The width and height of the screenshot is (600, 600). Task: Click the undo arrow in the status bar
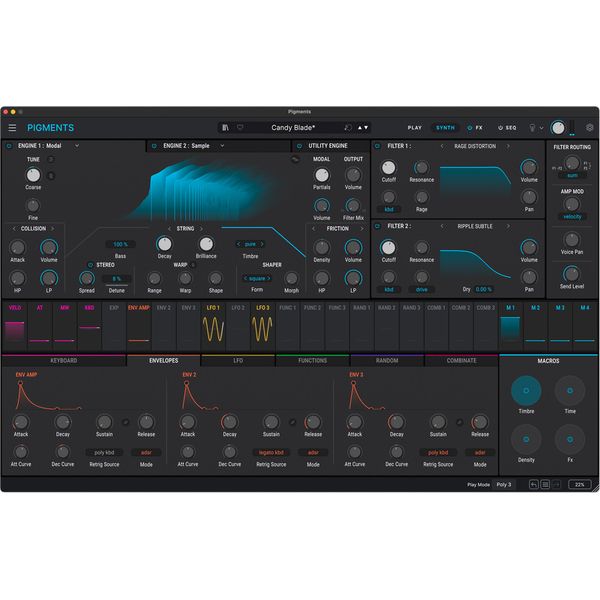pyautogui.click(x=534, y=484)
